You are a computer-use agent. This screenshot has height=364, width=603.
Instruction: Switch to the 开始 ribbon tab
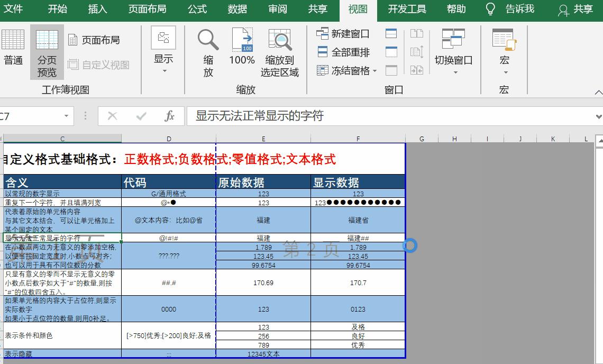[x=57, y=10]
